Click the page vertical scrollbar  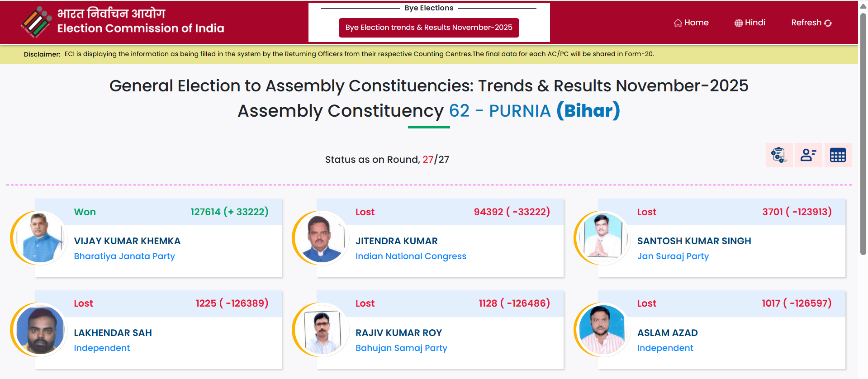point(863,136)
